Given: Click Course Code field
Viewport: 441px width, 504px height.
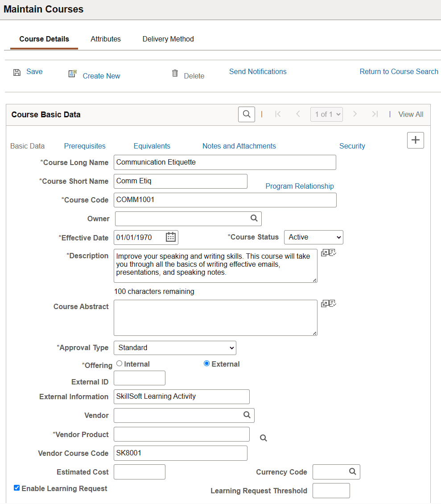Looking at the screenshot, I should [225, 200].
